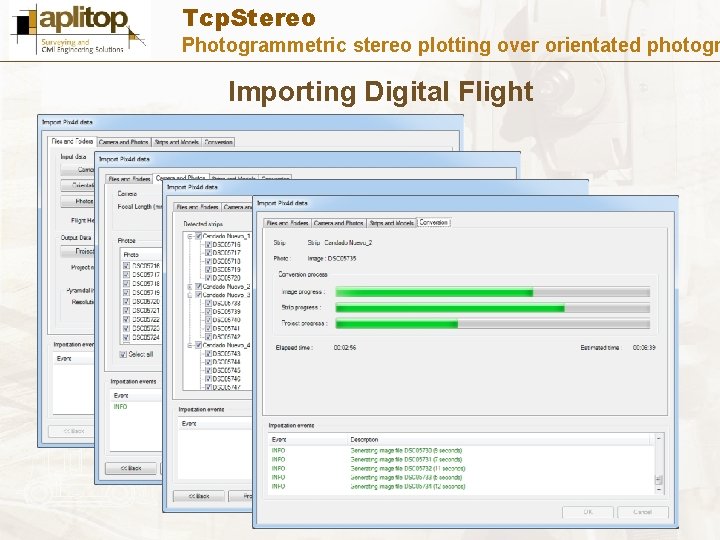Select the Conversion tab in the rearmost window

click(219, 142)
